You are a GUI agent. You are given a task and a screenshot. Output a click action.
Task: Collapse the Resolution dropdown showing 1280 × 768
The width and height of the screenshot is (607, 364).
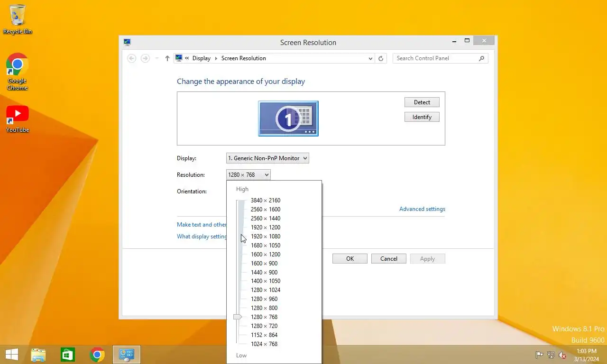pyautogui.click(x=248, y=175)
